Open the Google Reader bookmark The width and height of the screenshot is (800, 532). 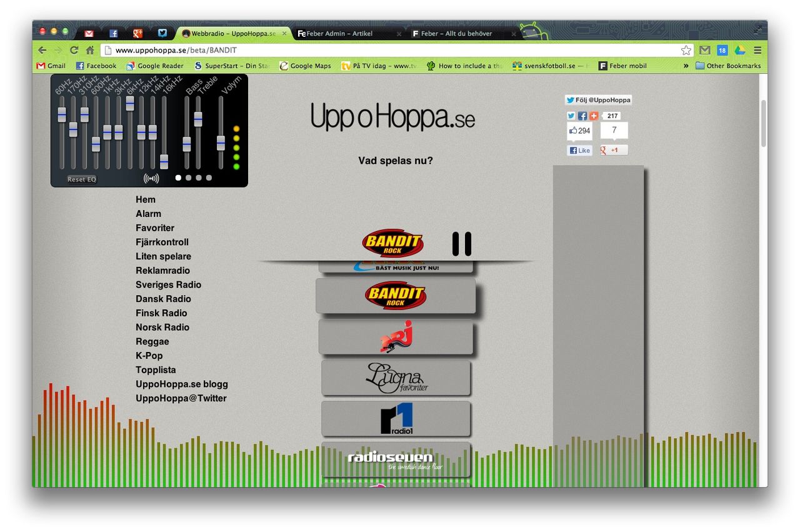point(154,66)
